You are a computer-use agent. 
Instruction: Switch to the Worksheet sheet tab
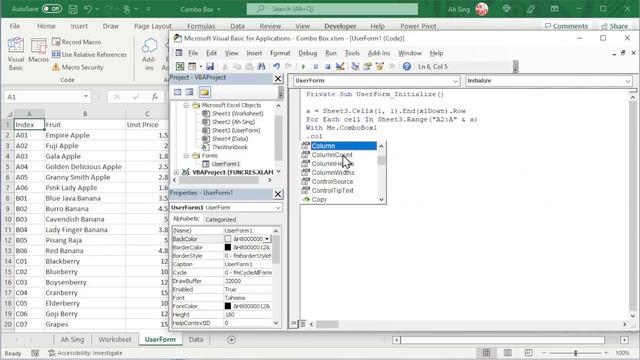[x=115, y=340]
